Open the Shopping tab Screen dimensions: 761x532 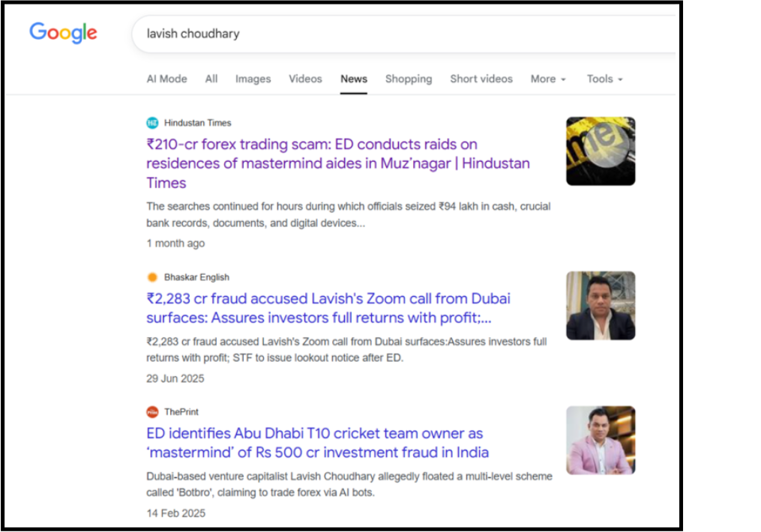coord(409,79)
